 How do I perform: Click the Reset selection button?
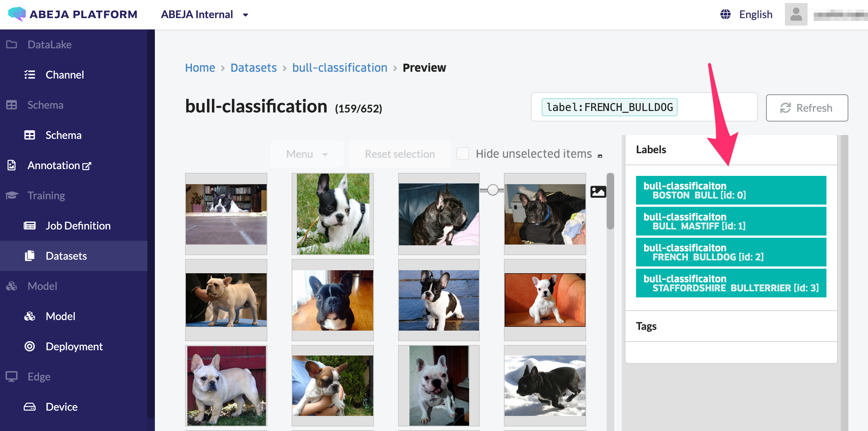point(400,154)
